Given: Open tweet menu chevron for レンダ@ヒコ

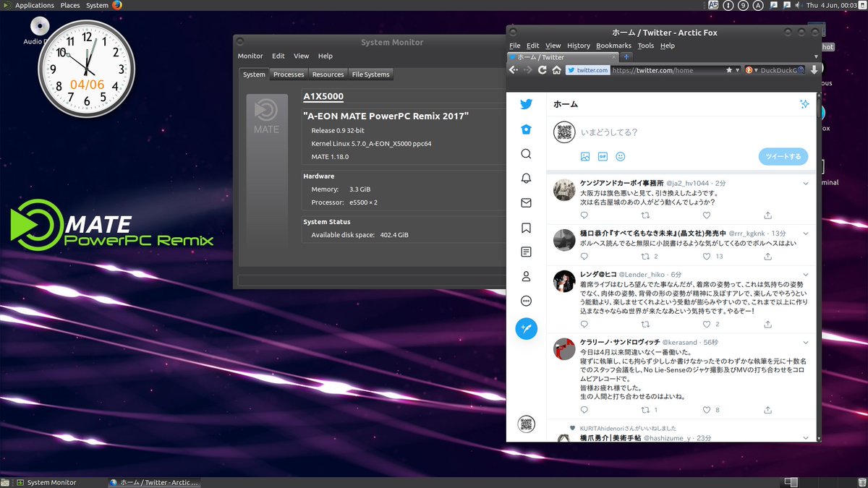Looking at the screenshot, I should click(806, 274).
